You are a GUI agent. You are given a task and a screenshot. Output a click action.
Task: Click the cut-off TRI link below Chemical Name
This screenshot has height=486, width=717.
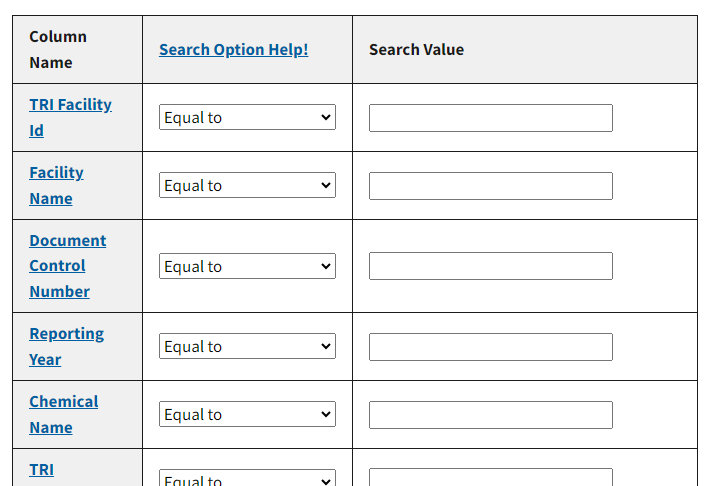41,470
